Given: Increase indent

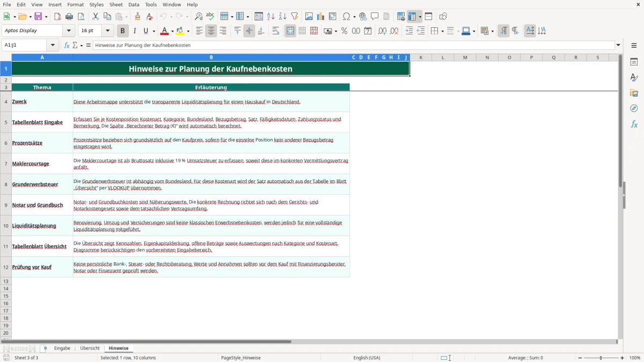Looking at the screenshot, I should [x=409, y=31].
